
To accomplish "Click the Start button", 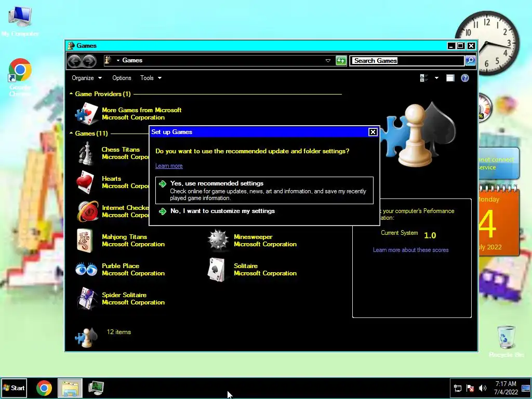I will 14,388.
